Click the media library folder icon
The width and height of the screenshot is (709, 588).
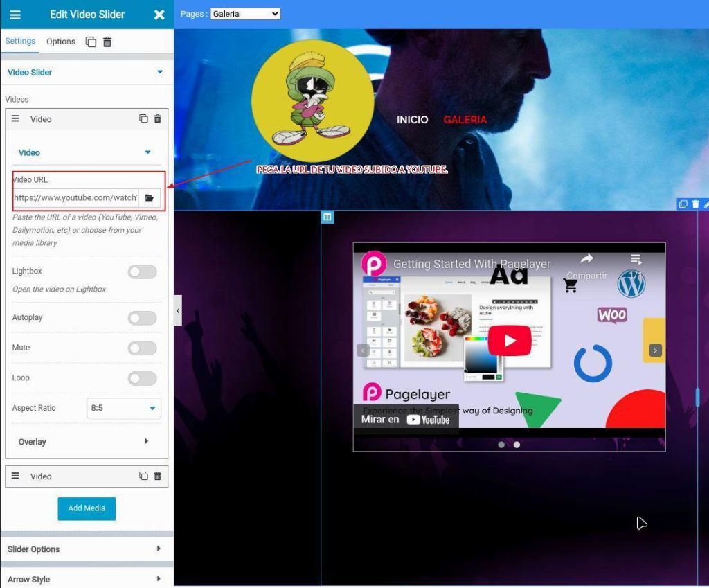tap(149, 198)
